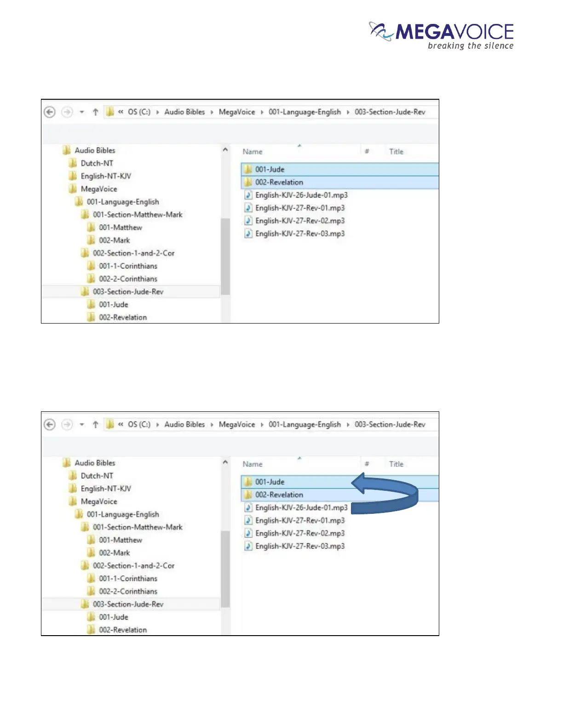The width and height of the screenshot is (563, 728).
Task: Sort by Title column in top Explorer window
Action: [396, 152]
